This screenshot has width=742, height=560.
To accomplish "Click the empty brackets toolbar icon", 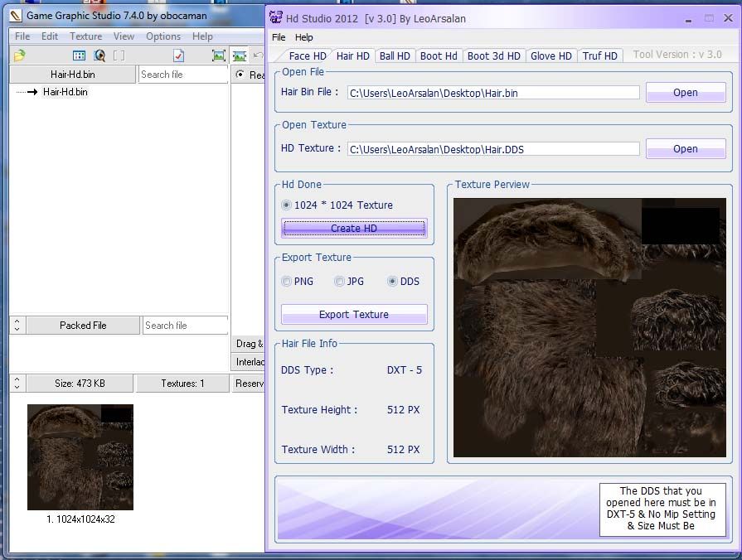I will click(119, 56).
